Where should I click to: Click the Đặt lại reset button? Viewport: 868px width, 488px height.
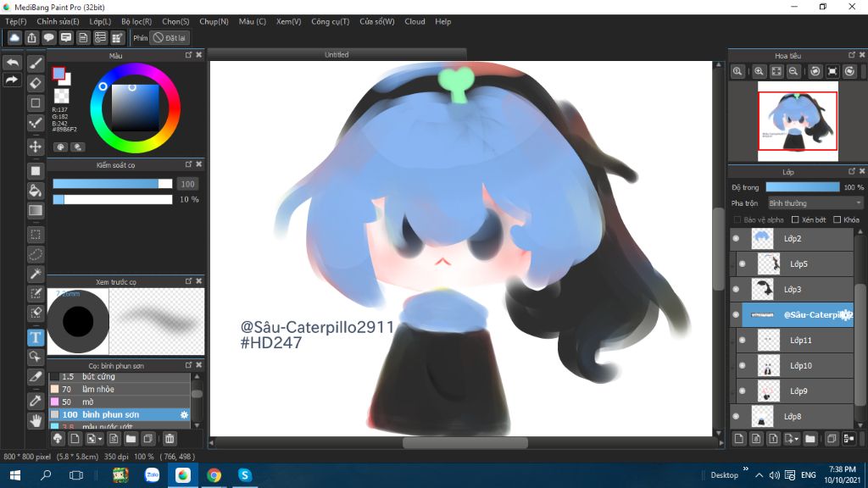pos(170,37)
